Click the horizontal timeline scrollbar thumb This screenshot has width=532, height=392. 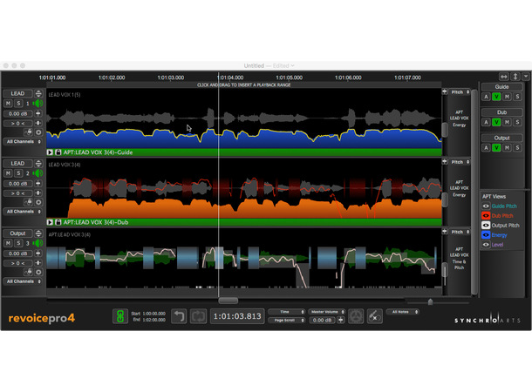point(228,301)
